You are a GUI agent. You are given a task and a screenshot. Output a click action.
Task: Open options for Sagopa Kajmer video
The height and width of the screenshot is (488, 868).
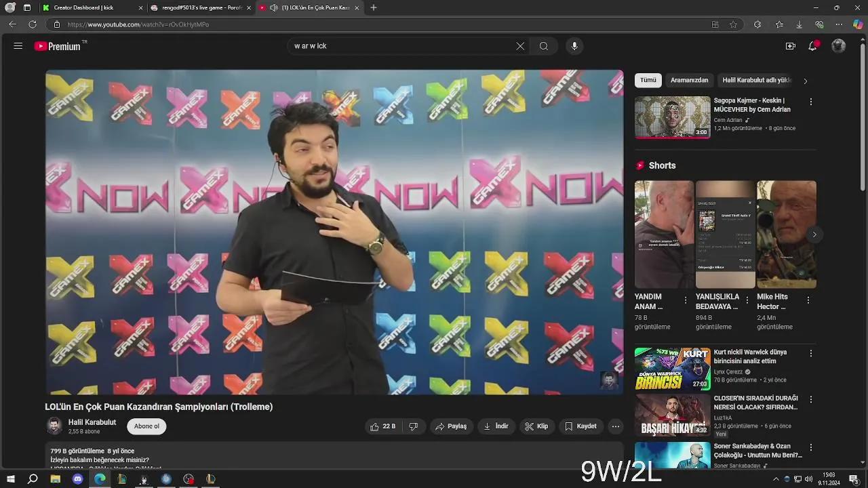(810, 102)
